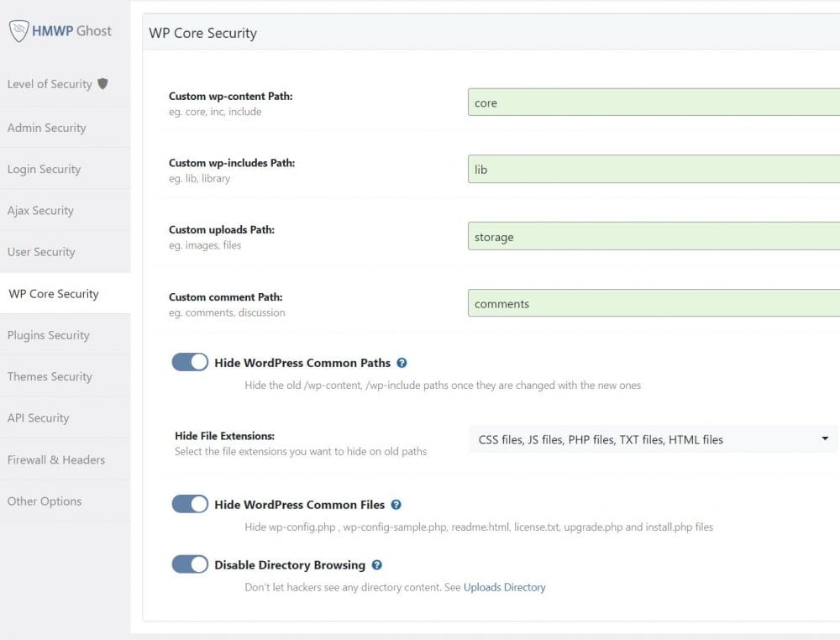The image size is (840, 640).
Task: Turn off Disable Directory Browsing switch
Action: coord(190,564)
